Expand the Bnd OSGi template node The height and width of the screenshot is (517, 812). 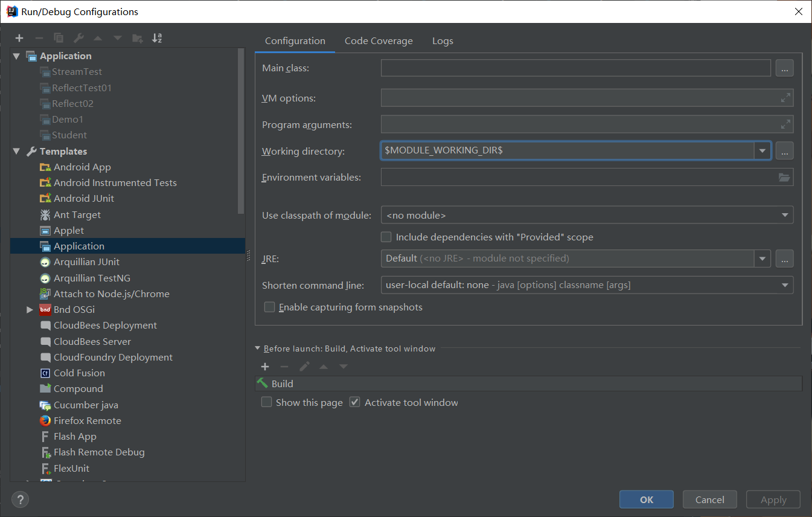pos(30,310)
